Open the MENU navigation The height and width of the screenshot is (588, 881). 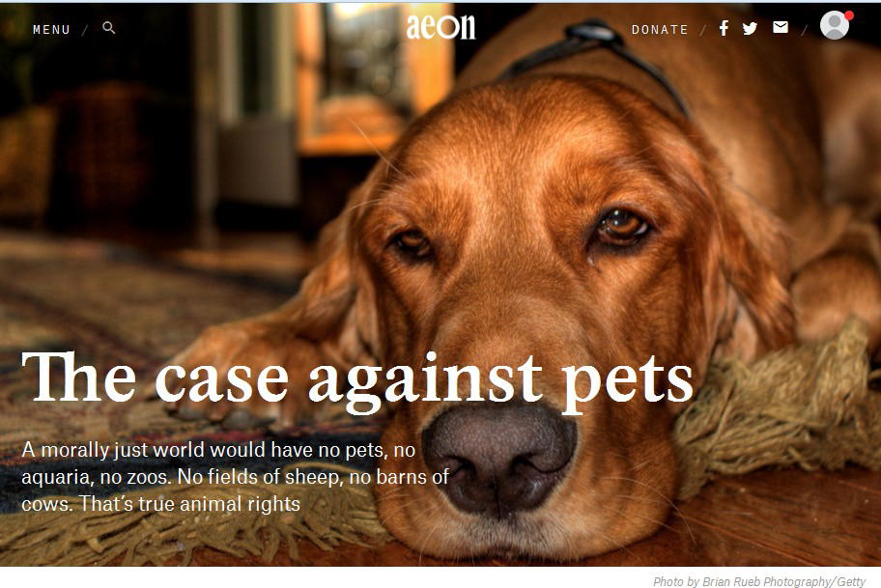point(51,30)
